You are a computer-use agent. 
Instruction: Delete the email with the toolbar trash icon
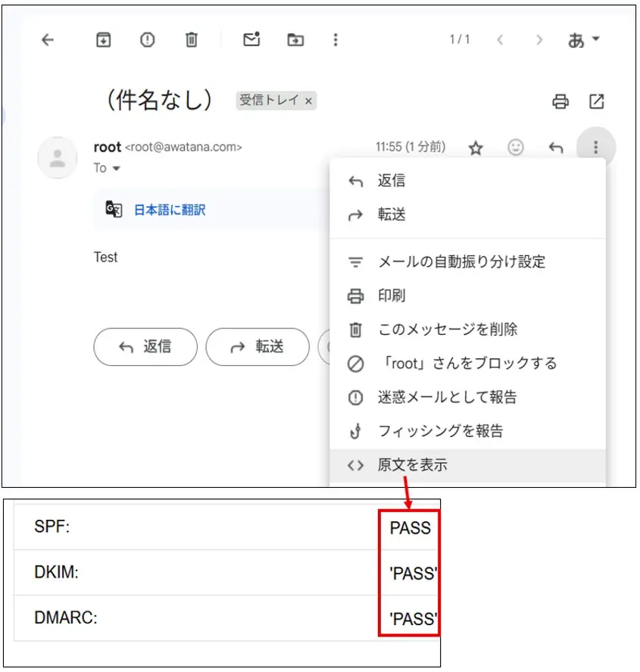(192, 40)
